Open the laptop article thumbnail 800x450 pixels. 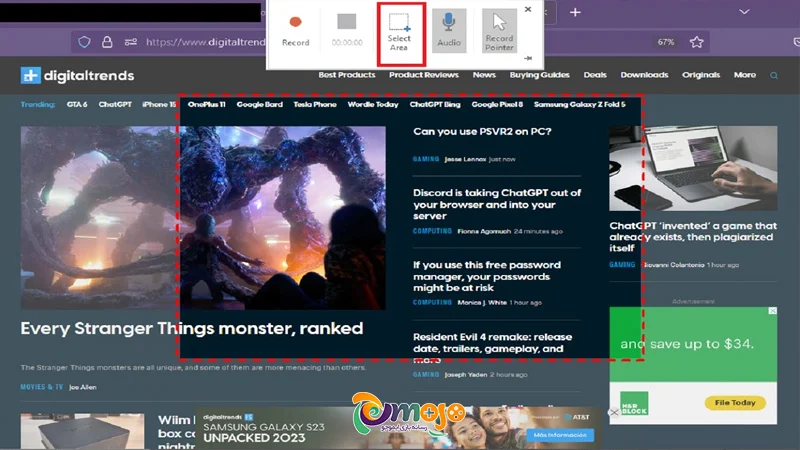[x=693, y=168]
